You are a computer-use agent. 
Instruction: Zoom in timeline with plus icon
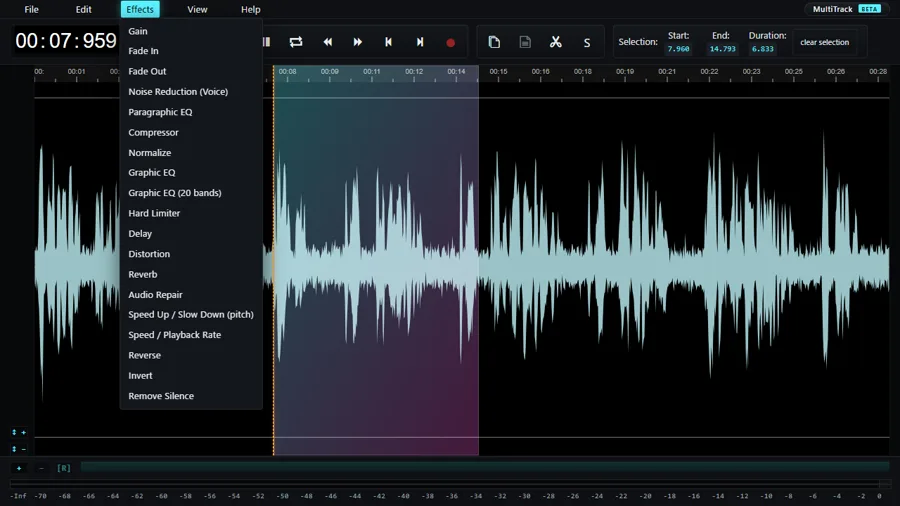[19, 468]
